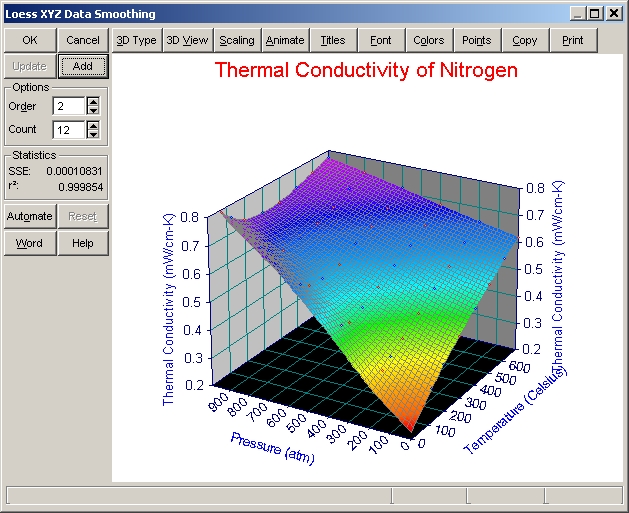The height and width of the screenshot is (513, 629).
Task: Click the Automate button
Action: tap(30, 216)
